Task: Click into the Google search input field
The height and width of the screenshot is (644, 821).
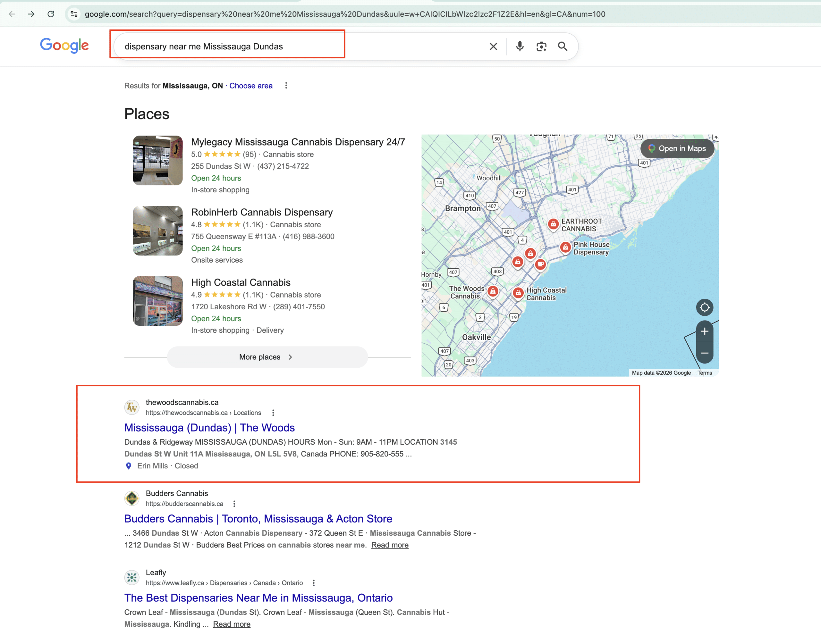Action: 302,46
